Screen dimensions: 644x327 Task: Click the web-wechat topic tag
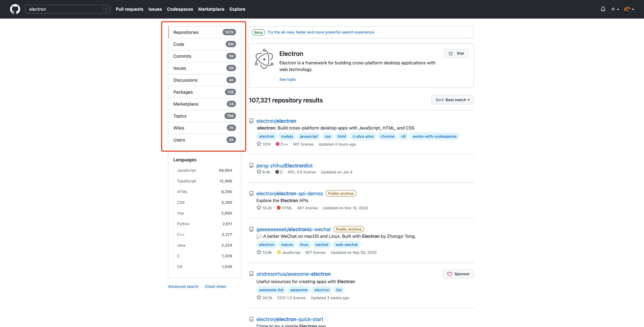(x=346, y=245)
